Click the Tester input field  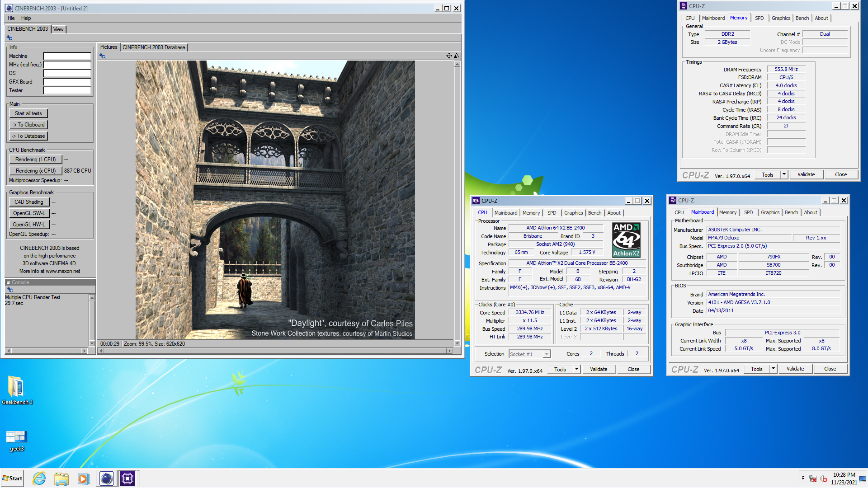(x=67, y=90)
